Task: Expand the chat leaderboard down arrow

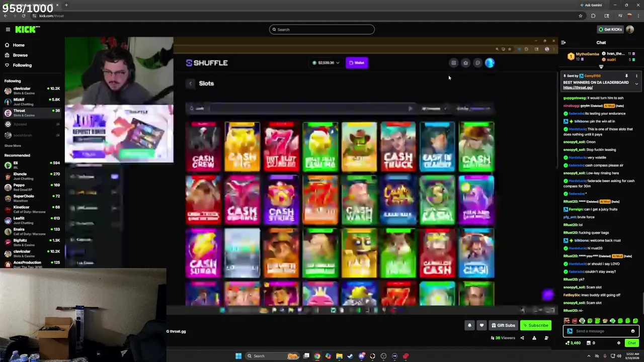Action: (601, 66)
